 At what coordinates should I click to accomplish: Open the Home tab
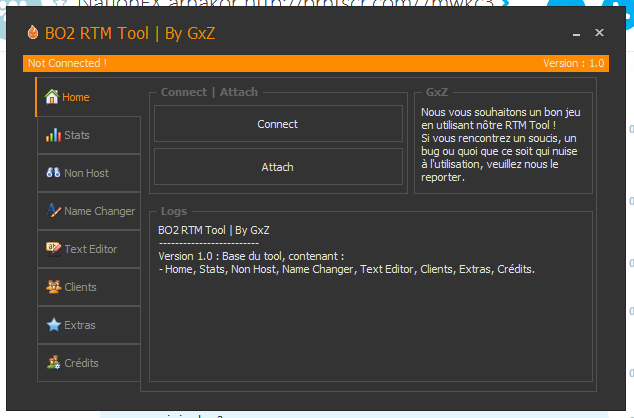pyautogui.click(x=88, y=97)
